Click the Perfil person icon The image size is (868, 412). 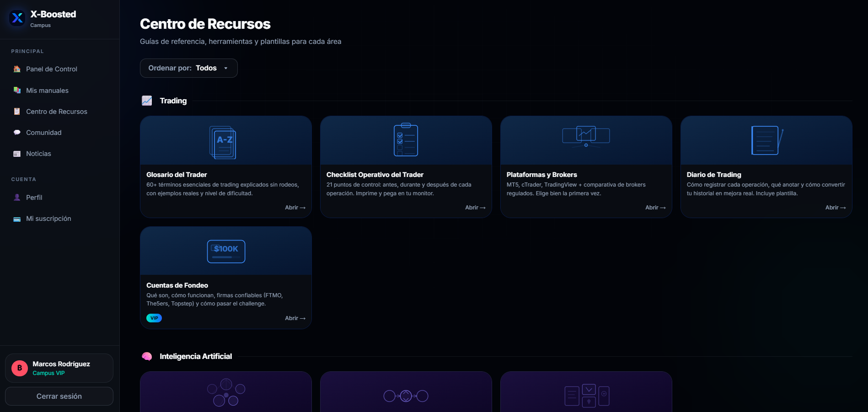coord(17,198)
